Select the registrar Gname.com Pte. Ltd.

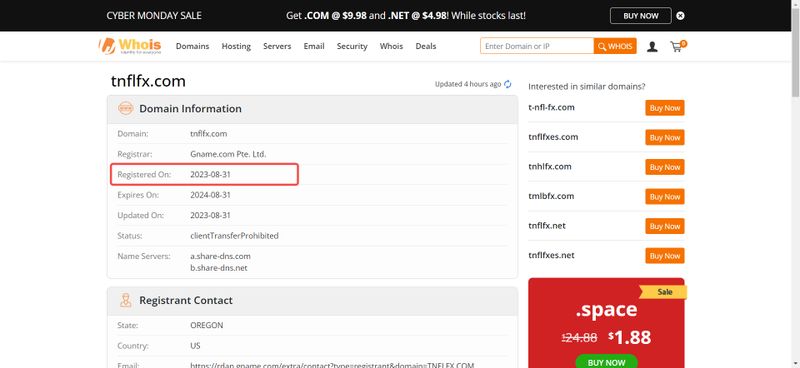pyautogui.click(x=228, y=154)
